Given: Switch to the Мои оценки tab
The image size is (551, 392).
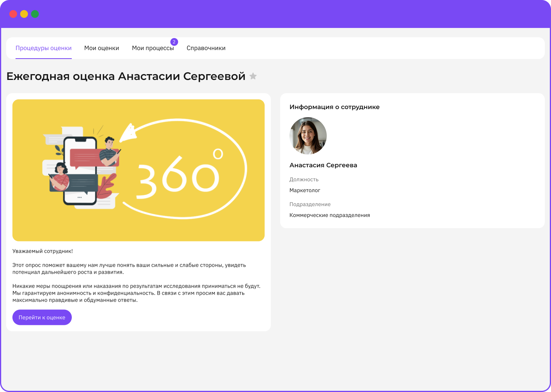Looking at the screenshot, I should [102, 48].
